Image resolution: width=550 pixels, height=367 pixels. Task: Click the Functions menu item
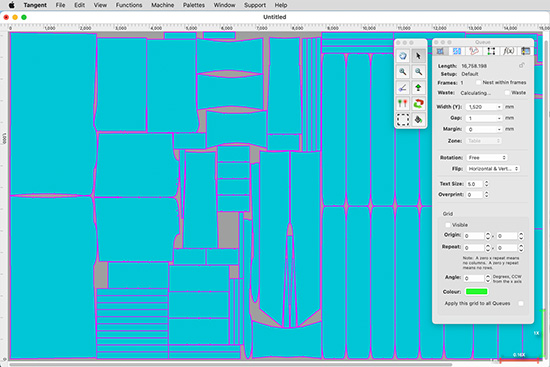tap(129, 5)
